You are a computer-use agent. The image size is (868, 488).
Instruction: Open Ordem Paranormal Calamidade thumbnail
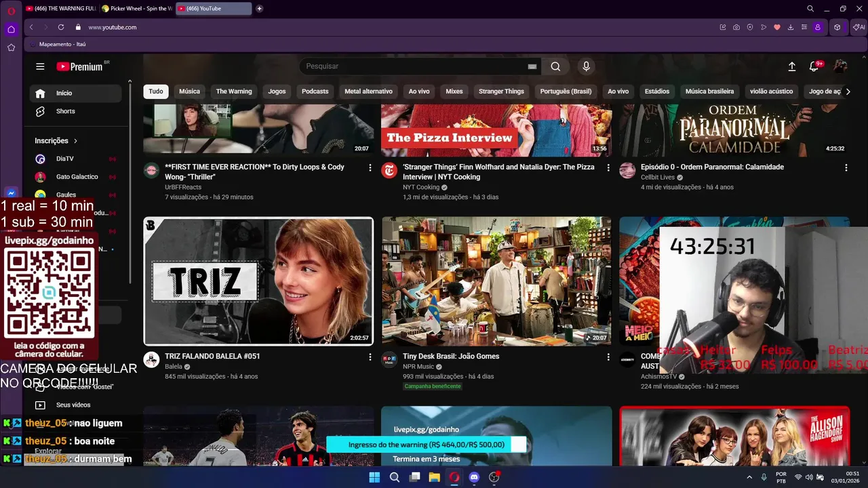click(x=734, y=131)
